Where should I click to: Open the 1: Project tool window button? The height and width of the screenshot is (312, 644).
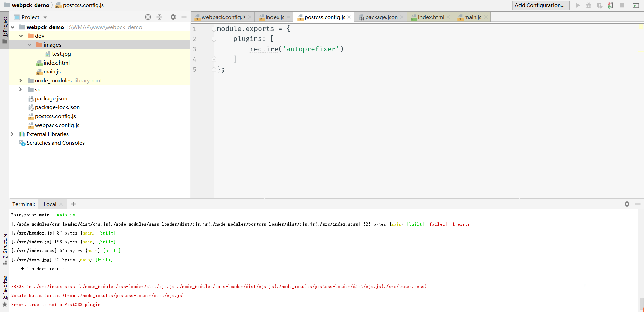[x=5, y=30]
